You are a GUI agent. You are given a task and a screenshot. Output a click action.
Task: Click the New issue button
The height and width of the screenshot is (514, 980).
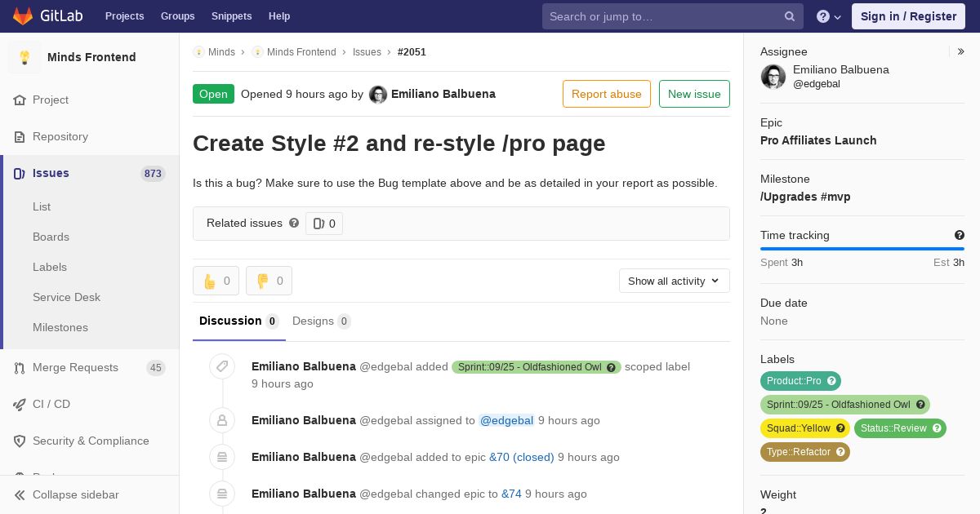(694, 94)
